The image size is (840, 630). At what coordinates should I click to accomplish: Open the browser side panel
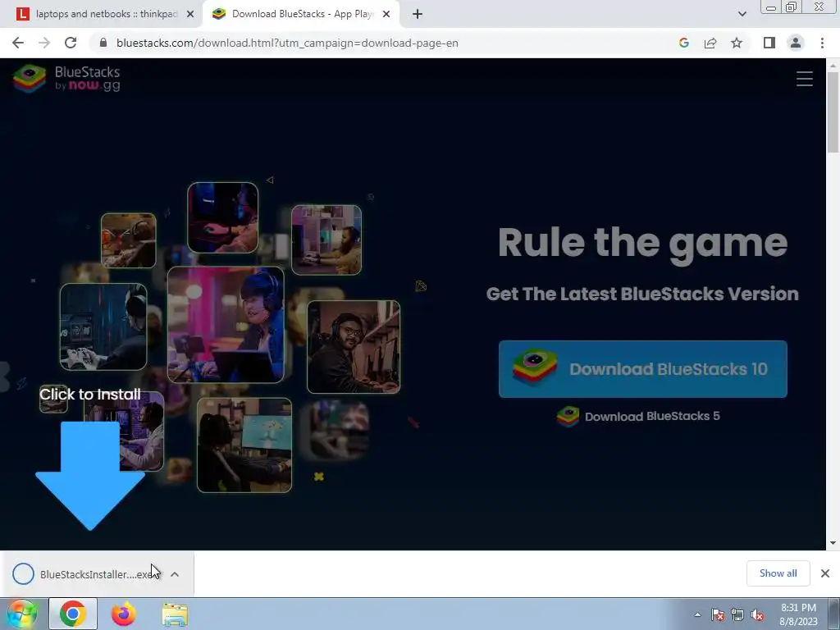coord(769,43)
